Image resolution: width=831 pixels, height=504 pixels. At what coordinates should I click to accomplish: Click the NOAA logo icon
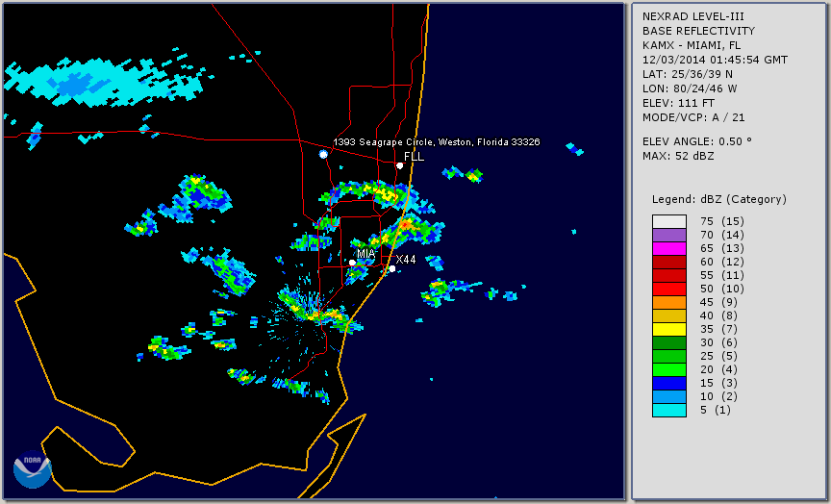33,469
